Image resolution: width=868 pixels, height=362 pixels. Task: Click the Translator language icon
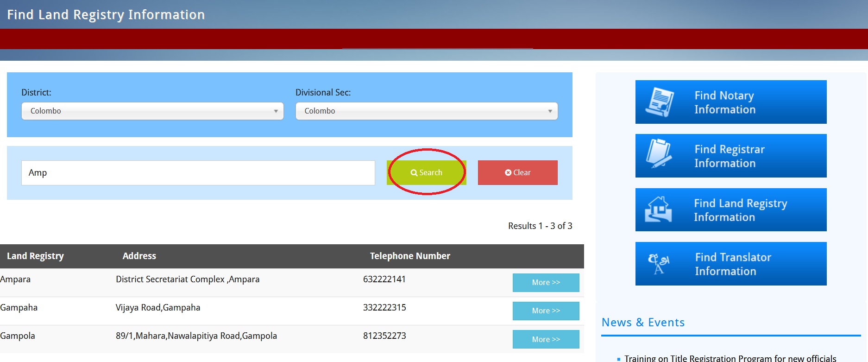[x=658, y=263]
